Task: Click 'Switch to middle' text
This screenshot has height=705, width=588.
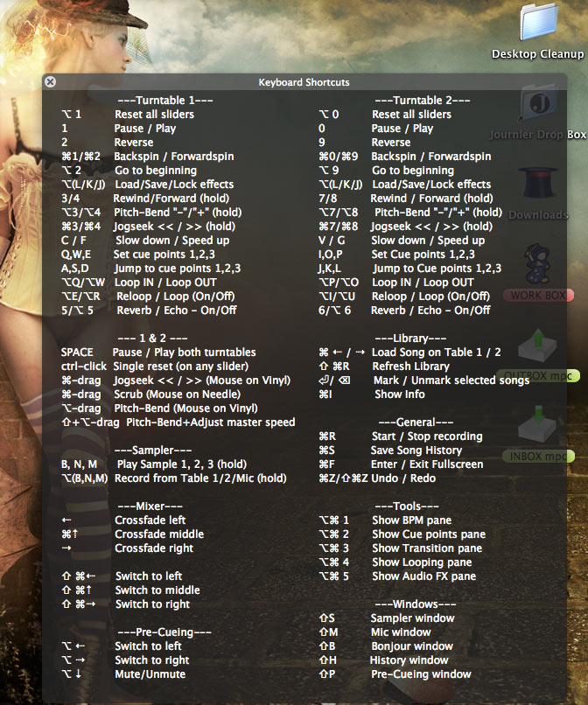Action: [157, 590]
